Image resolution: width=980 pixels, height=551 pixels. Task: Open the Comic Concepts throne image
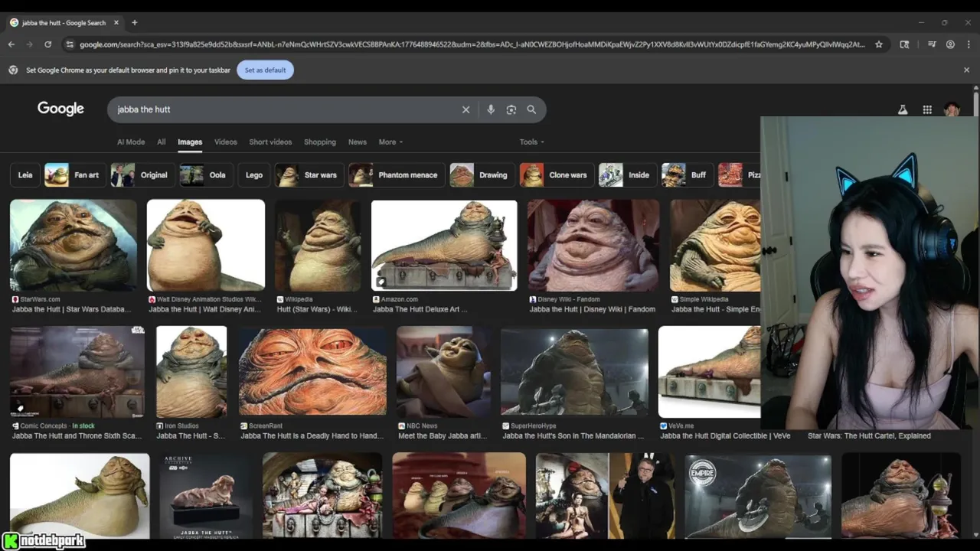(77, 371)
